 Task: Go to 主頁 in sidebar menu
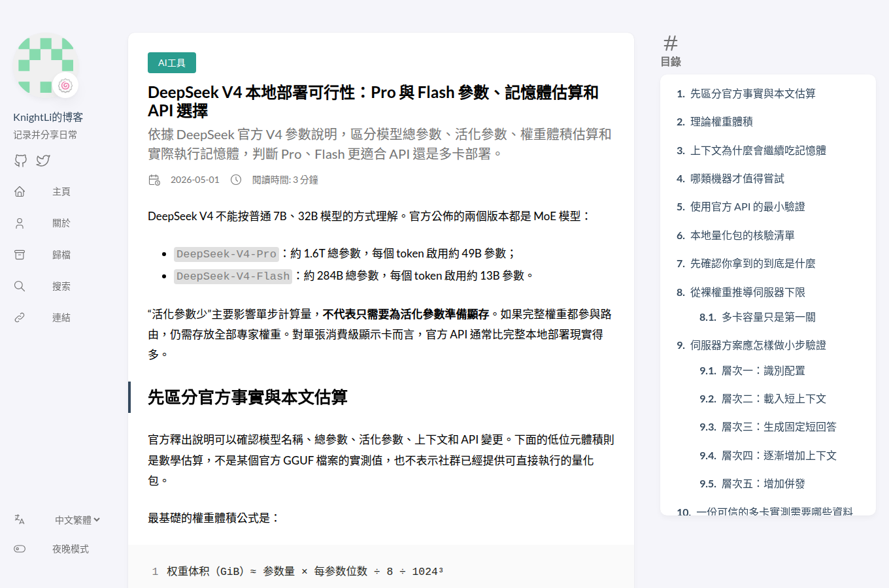pos(61,191)
